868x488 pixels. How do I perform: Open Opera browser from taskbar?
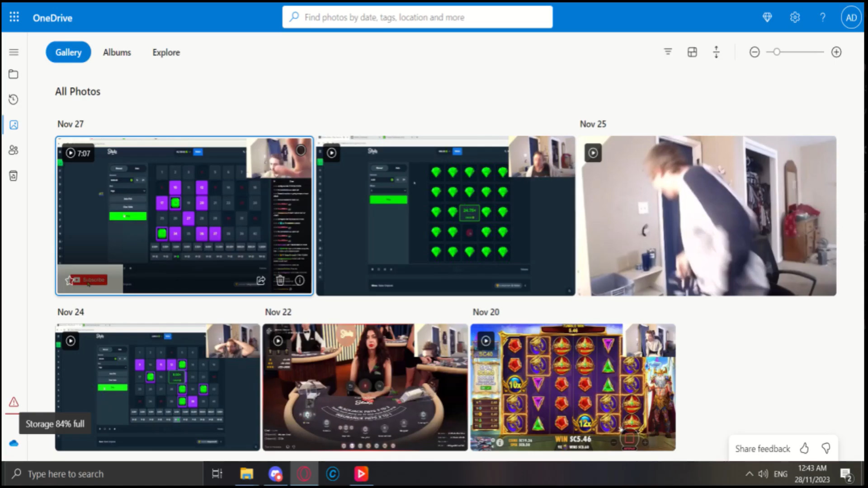point(304,474)
